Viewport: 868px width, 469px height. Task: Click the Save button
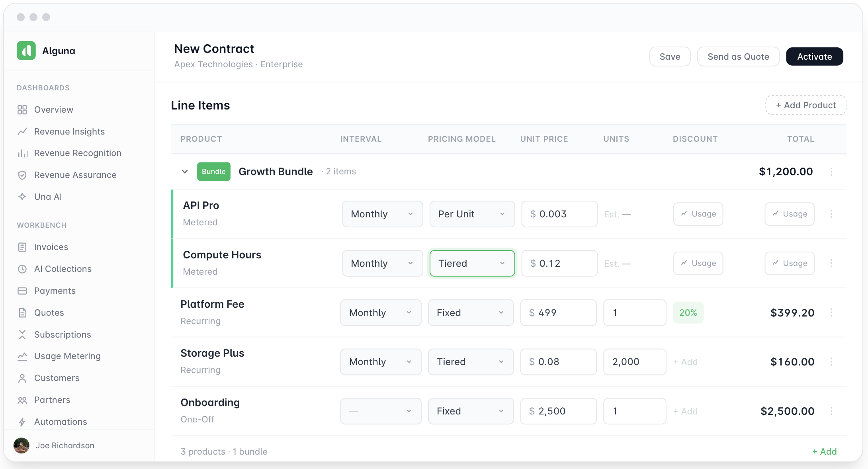[670, 57]
